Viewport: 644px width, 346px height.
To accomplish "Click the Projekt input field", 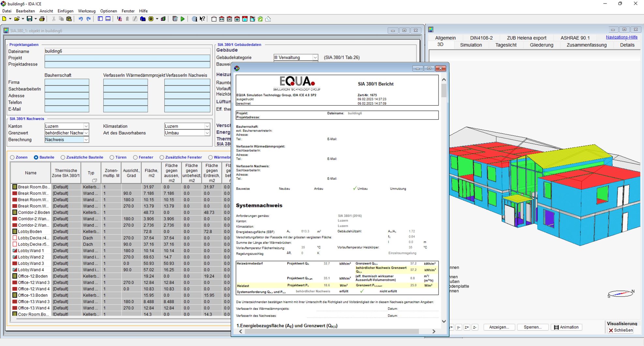I will 127,58.
